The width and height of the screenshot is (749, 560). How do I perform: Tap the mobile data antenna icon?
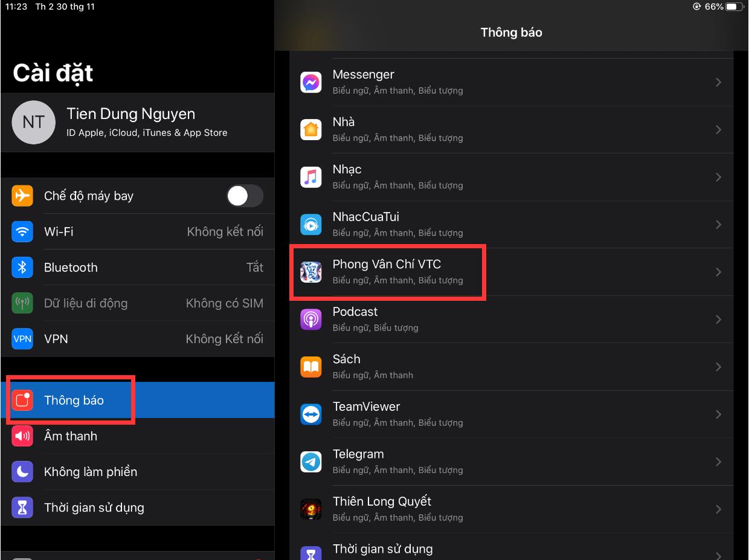pos(22,303)
